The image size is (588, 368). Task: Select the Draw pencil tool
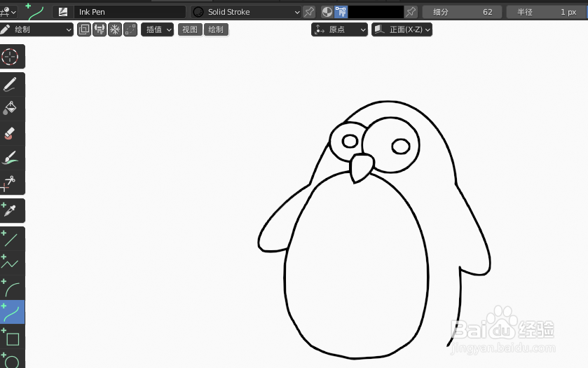pos(11,84)
